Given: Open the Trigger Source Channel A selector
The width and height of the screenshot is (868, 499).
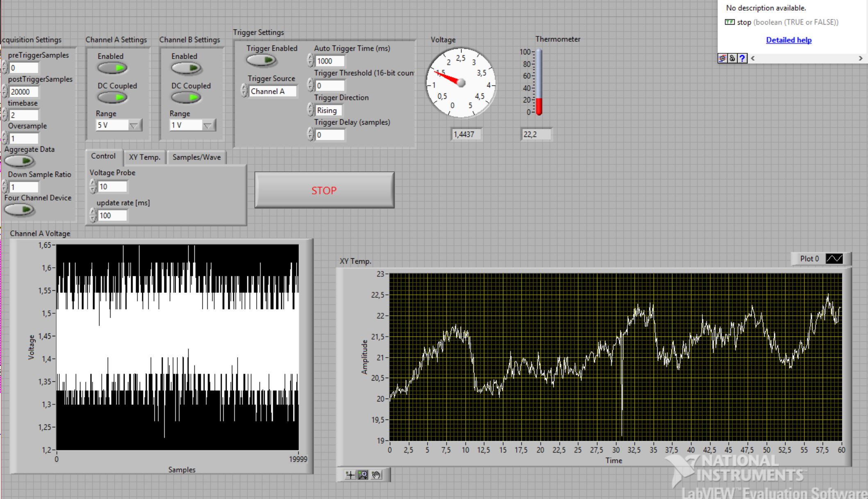Looking at the screenshot, I should 272,91.
